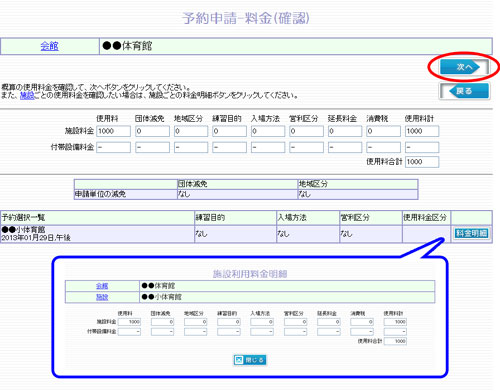Click the 付帯設備料金 延長料金 field
This screenshot has width=500, height=391.
(345, 147)
